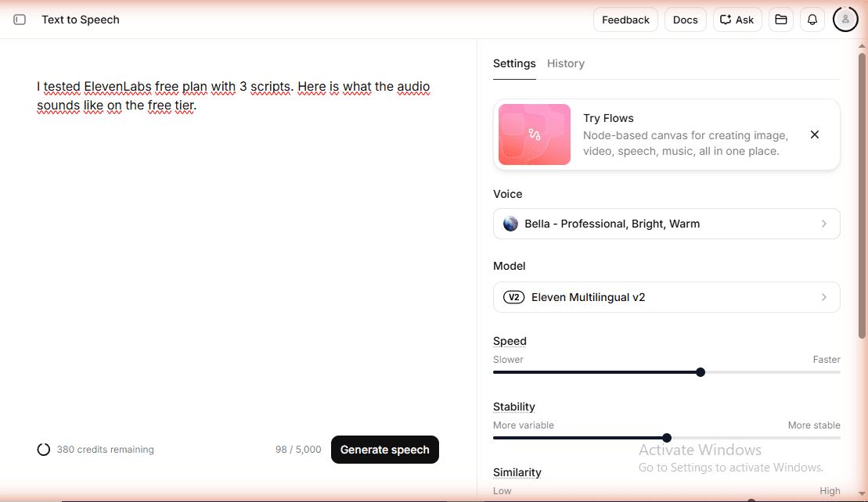Click the Faster speed label

(827, 360)
